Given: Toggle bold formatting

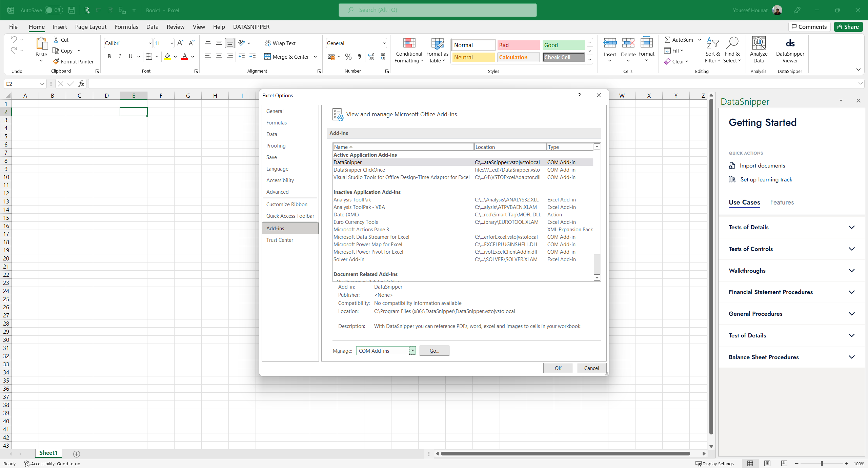Looking at the screenshot, I should (109, 56).
